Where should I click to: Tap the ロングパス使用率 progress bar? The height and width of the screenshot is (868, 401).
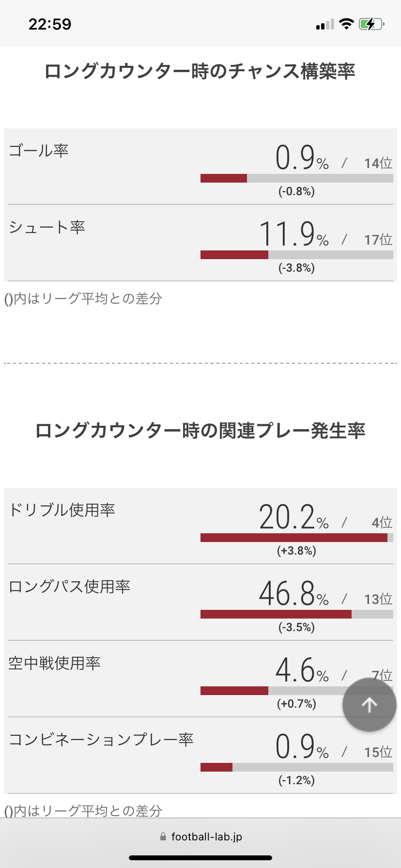[x=297, y=614]
